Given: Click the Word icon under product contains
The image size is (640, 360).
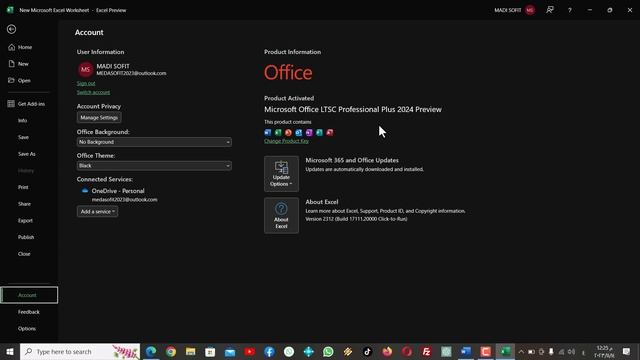Looking at the screenshot, I should 268,132.
